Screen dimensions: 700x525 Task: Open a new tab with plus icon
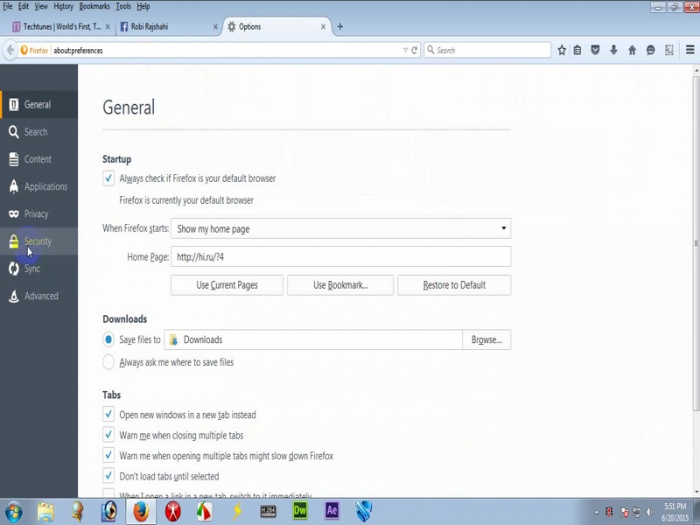point(340,27)
